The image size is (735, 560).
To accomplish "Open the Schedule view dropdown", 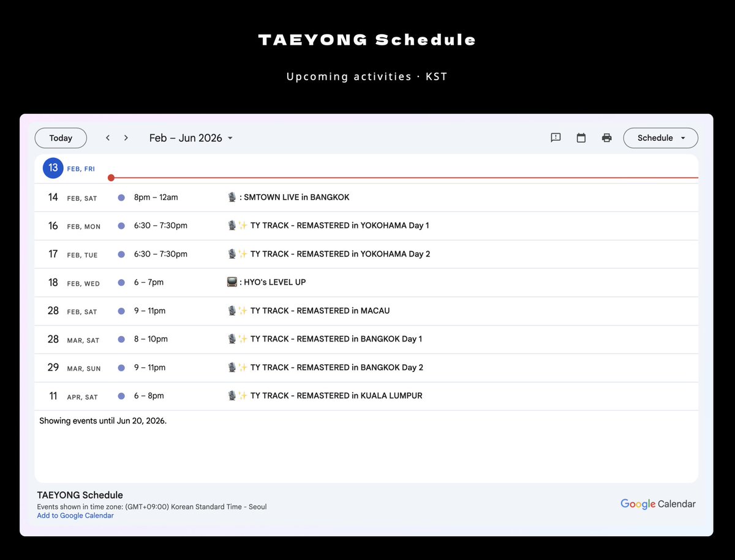I will point(660,138).
